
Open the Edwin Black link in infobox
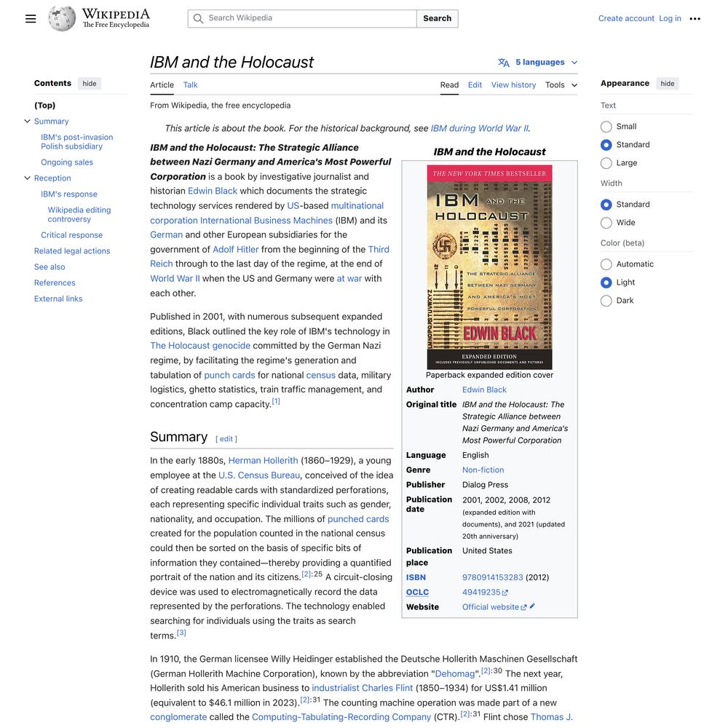[x=484, y=389]
